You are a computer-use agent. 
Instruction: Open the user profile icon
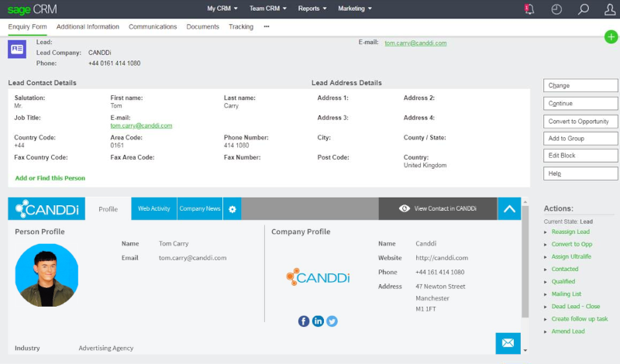610,9
